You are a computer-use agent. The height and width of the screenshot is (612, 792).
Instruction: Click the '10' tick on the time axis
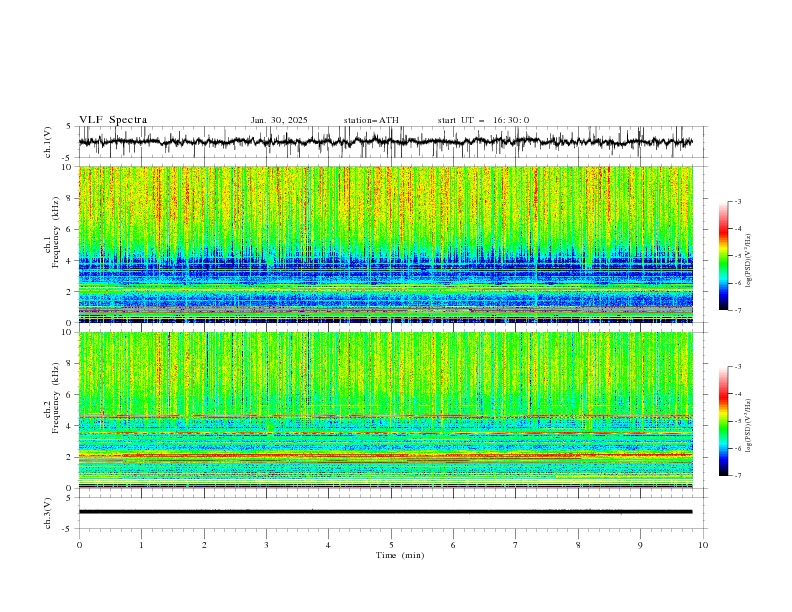pos(703,545)
